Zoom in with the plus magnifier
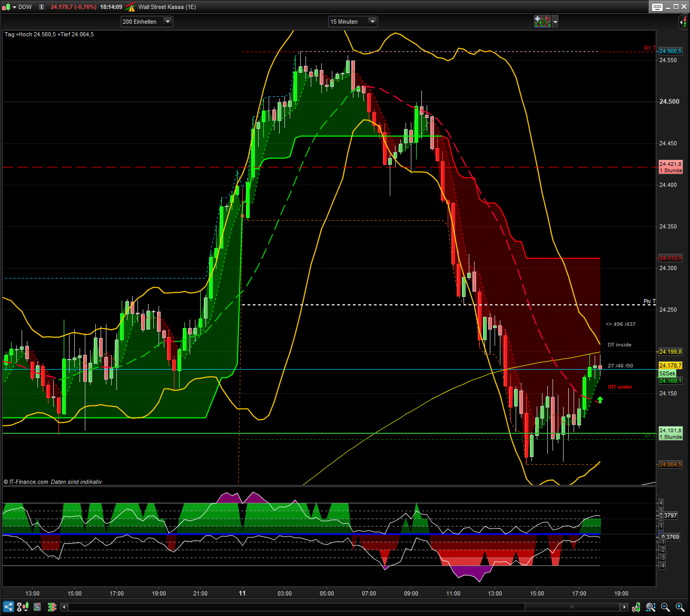The height and width of the screenshot is (616, 690). pos(680,607)
